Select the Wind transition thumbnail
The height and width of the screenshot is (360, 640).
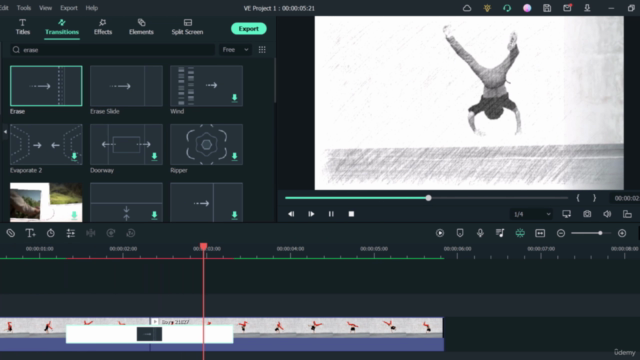coord(206,86)
